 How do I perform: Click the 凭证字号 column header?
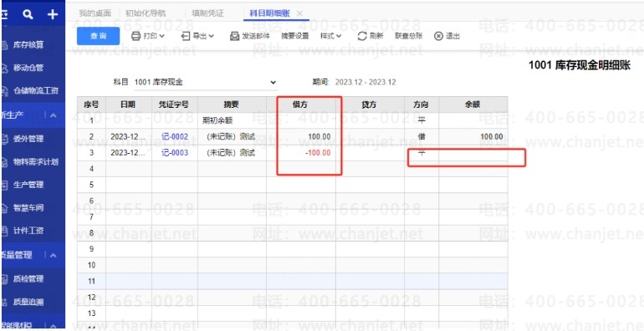(x=175, y=104)
